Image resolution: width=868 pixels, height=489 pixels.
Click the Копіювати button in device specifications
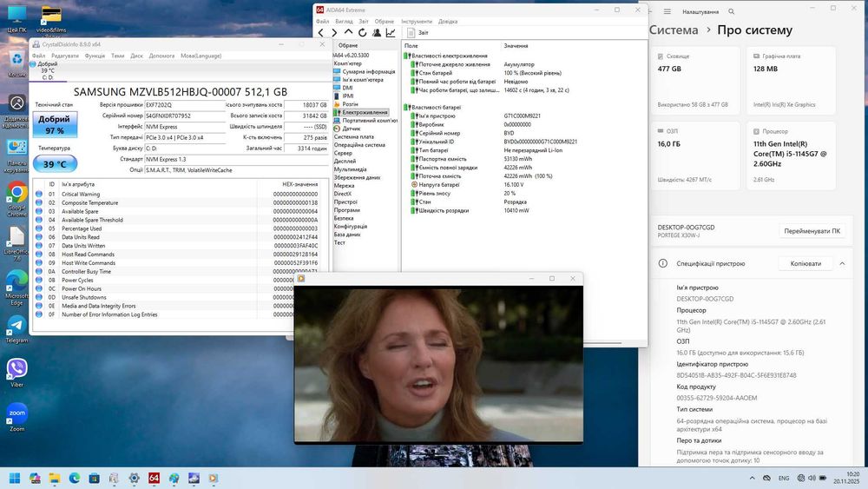805,263
